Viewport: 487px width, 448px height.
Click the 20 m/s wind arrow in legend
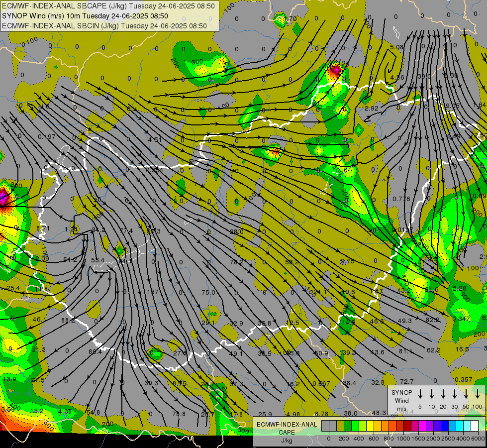[x=443, y=393]
